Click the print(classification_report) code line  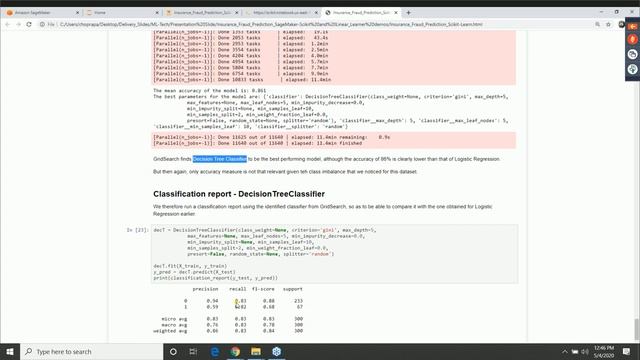tap(215, 278)
